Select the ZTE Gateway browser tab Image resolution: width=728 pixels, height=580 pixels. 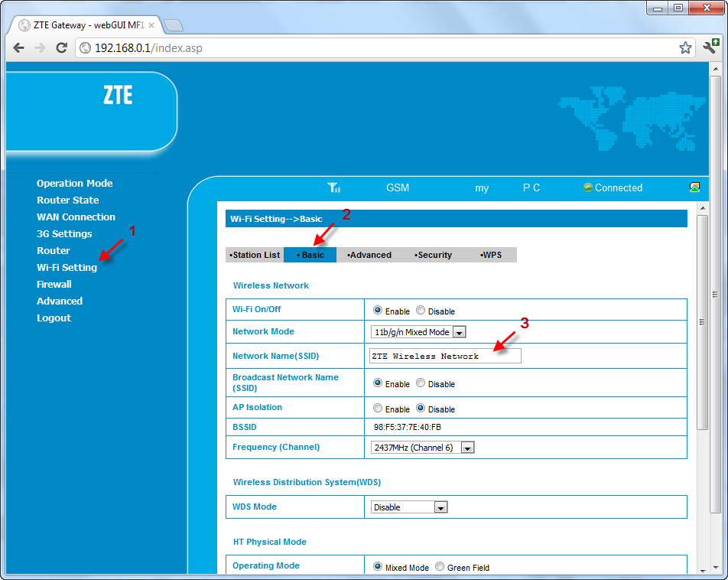[86, 25]
